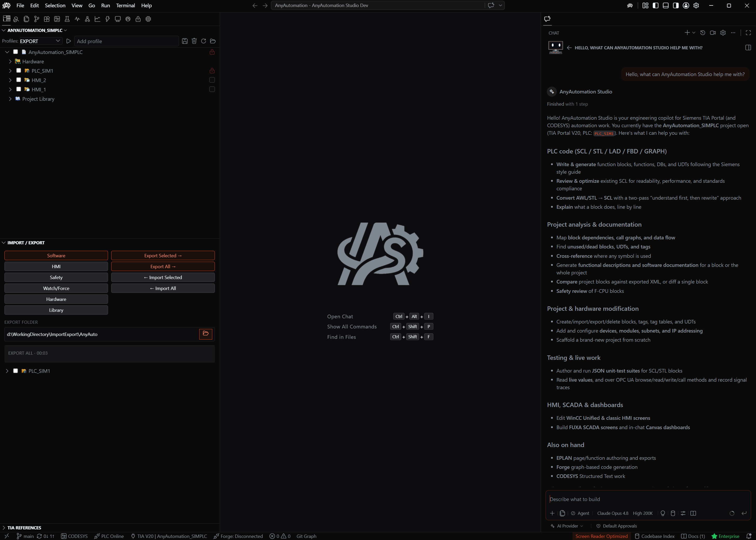756x540 pixels.
Task: Expand the PLC_SIM1 node in project tree
Action: tap(10, 71)
